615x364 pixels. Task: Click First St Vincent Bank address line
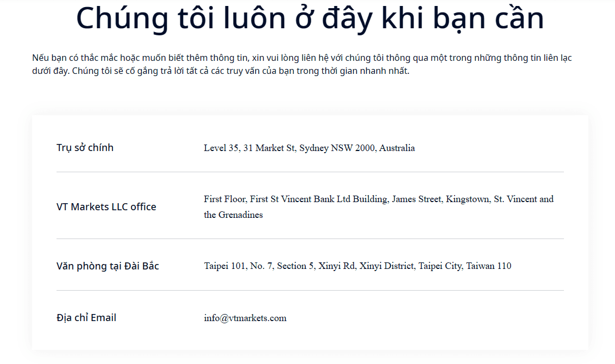tap(379, 199)
